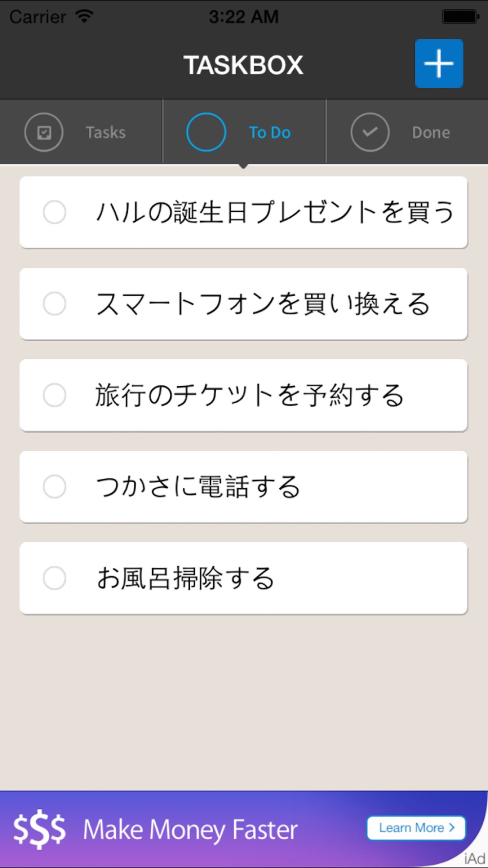Check off スマートフォンを買い換える task circle

point(55,304)
